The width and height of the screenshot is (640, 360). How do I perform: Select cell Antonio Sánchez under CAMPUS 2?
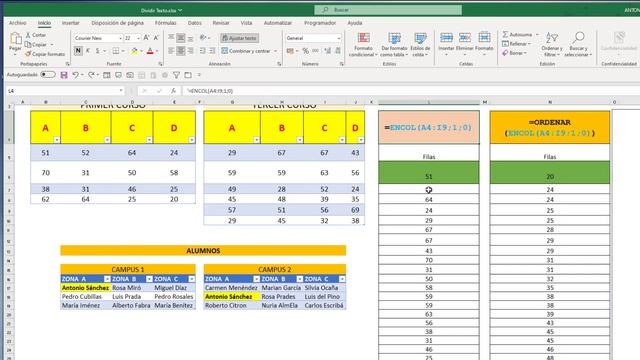(232, 297)
